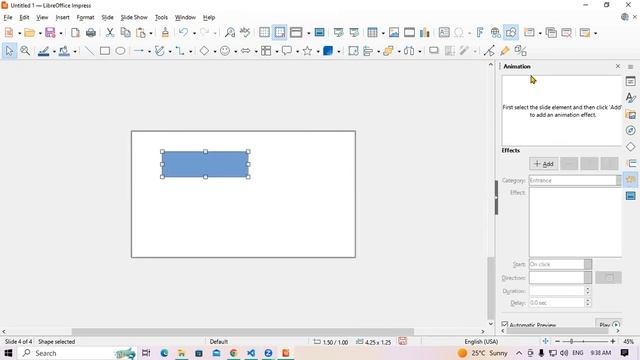This screenshot has height=360, width=640.
Task: Insert Fontwork text
Action: coord(480,33)
